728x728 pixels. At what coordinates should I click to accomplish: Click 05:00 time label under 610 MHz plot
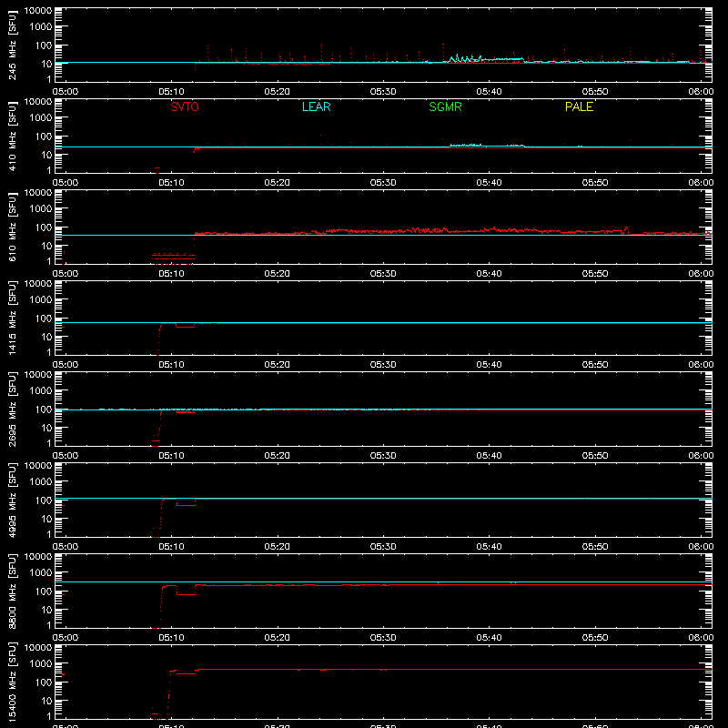[66, 274]
